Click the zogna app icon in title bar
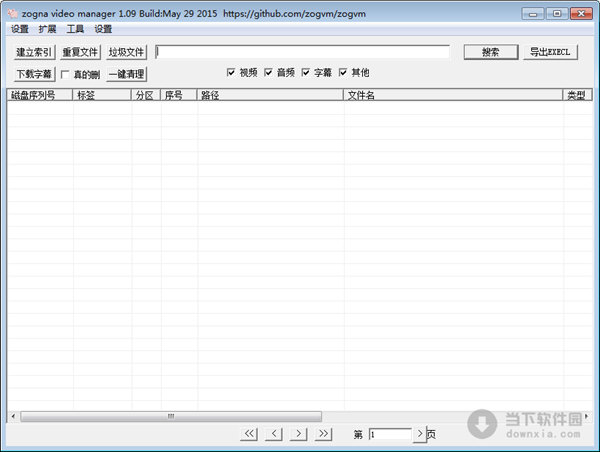The image size is (600, 452). 13,13
